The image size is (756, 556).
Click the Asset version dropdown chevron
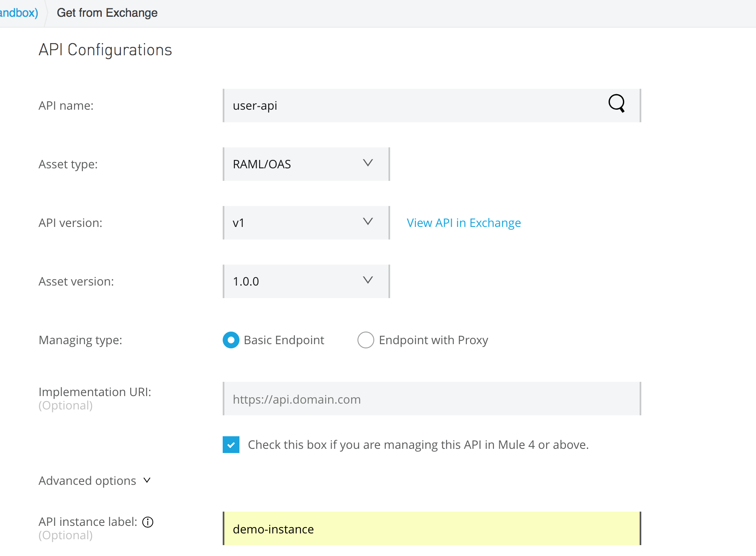(x=368, y=280)
